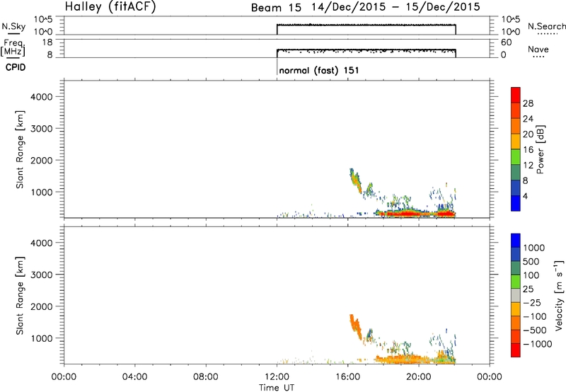Viewport: 566px width, 392px height.
Task: Select the 'Beam 15' label in header
Action: click(x=276, y=8)
